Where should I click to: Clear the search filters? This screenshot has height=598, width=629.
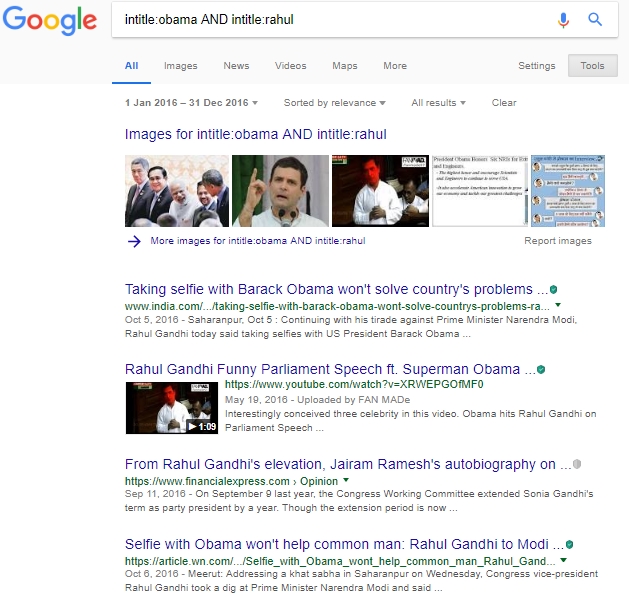504,103
